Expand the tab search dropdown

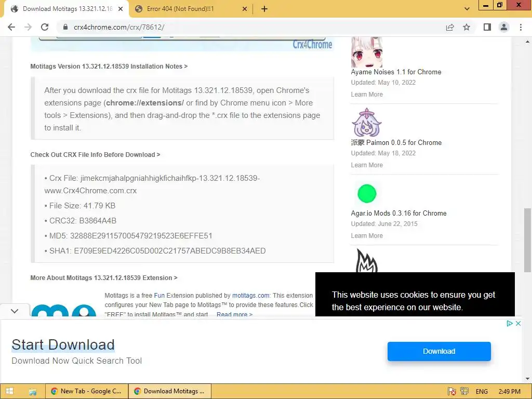(467, 9)
